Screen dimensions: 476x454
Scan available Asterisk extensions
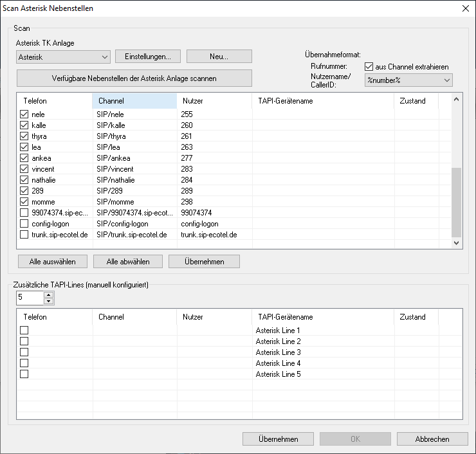click(134, 78)
